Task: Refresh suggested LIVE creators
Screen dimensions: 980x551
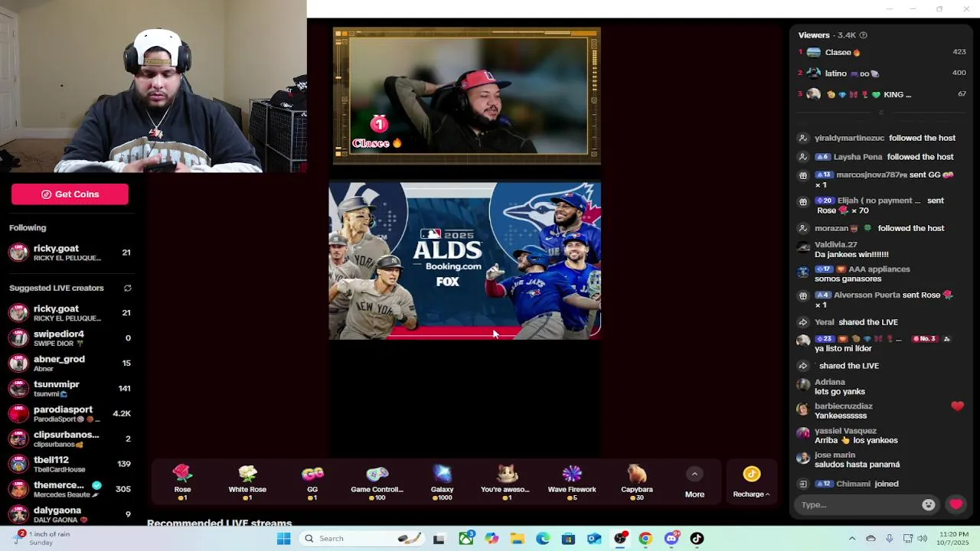Action: pyautogui.click(x=128, y=288)
